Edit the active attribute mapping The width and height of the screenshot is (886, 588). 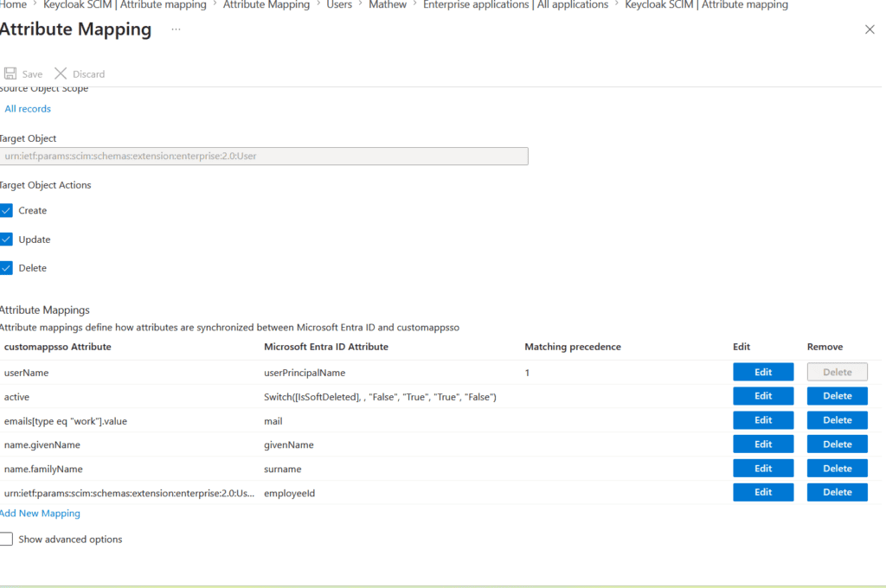763,396
